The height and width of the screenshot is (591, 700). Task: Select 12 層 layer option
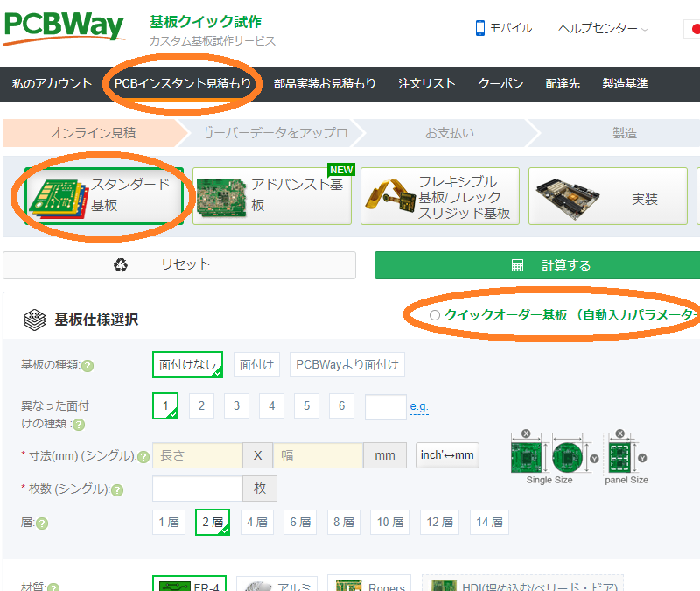point(440,522)
